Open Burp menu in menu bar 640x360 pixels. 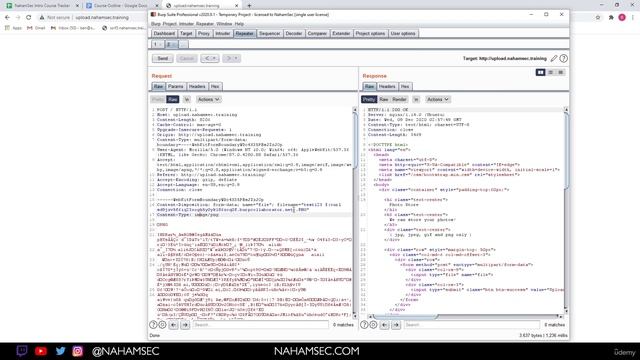point(156,24)
